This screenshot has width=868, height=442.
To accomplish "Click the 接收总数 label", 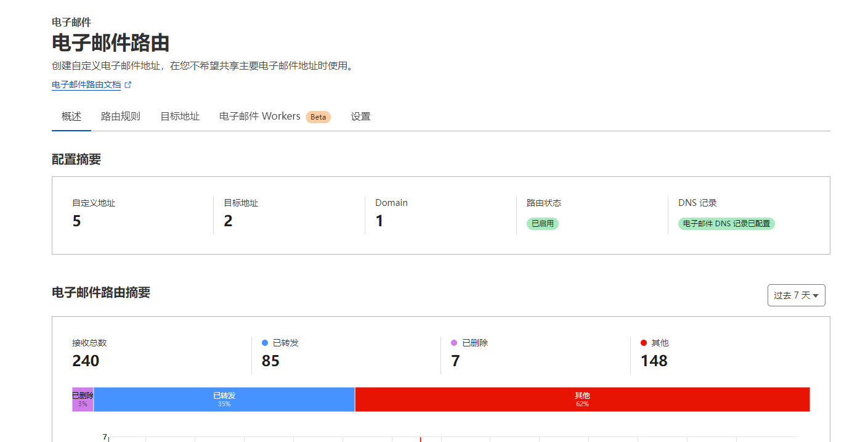I will pos(89,343).
